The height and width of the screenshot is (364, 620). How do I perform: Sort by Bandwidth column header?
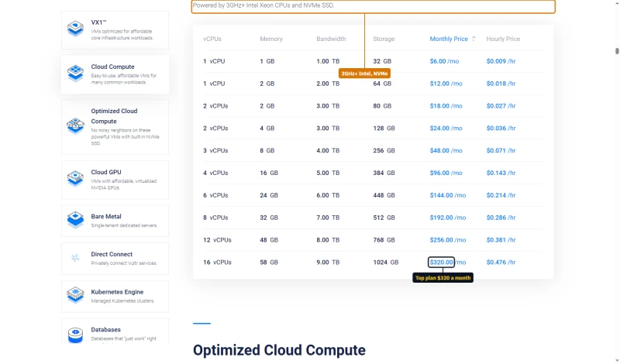[331, 39]
